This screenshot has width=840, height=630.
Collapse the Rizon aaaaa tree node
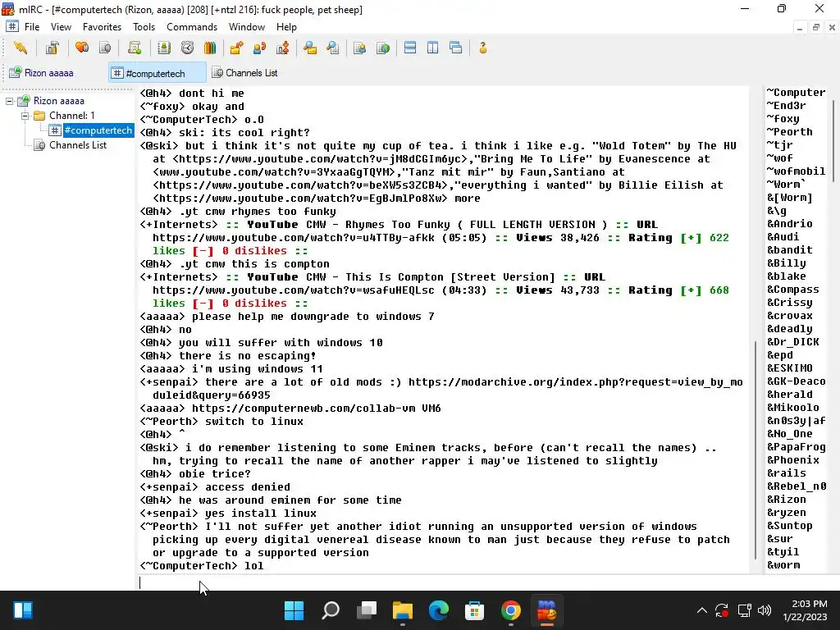tap(9, 101)
